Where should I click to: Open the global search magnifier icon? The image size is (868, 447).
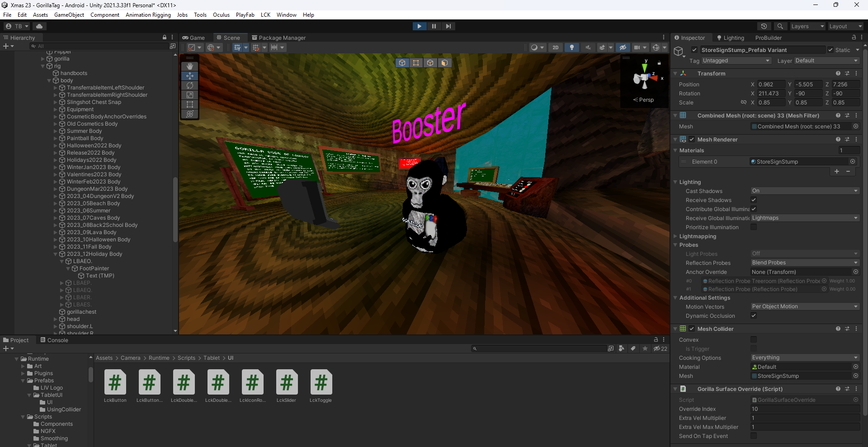point(780,26)
